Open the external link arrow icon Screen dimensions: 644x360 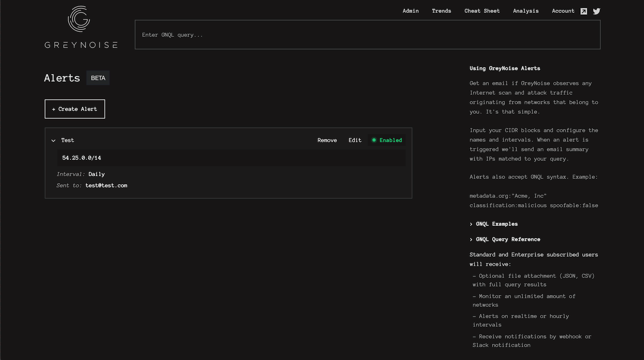584,11
